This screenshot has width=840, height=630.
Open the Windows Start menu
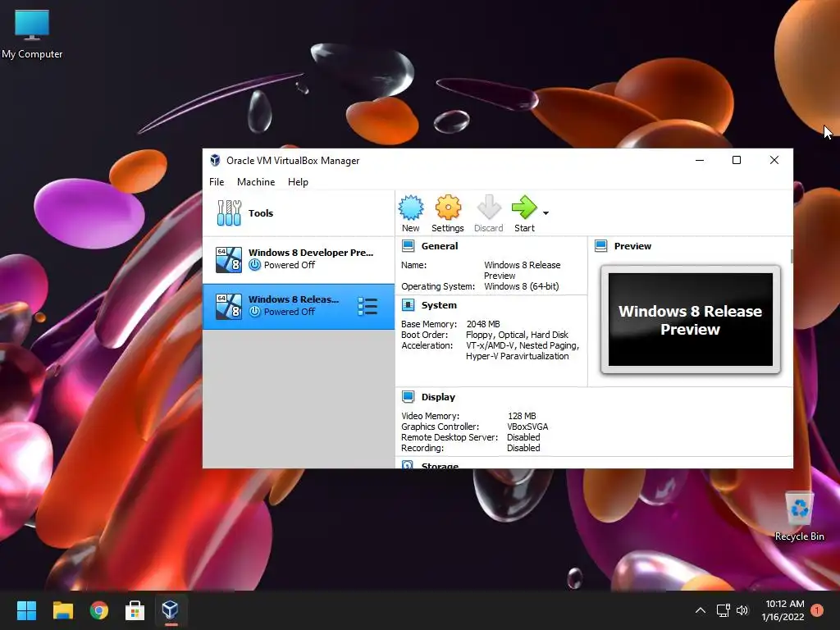[26, 610]
